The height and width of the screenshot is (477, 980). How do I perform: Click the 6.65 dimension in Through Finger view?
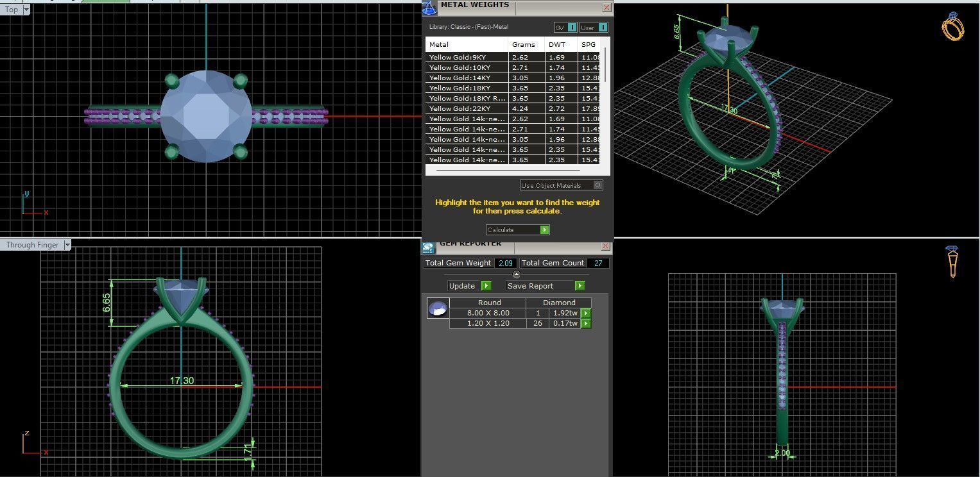coord(107,303)
